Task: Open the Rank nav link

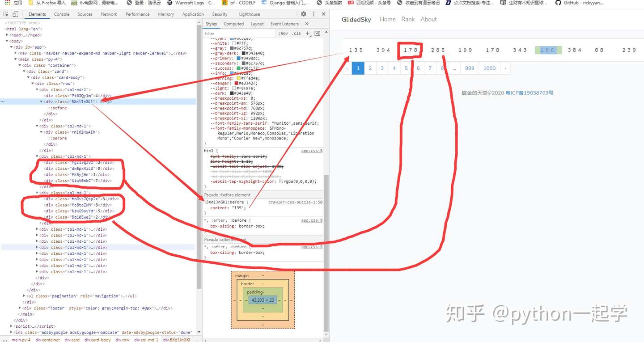Action: click(408, 19)
